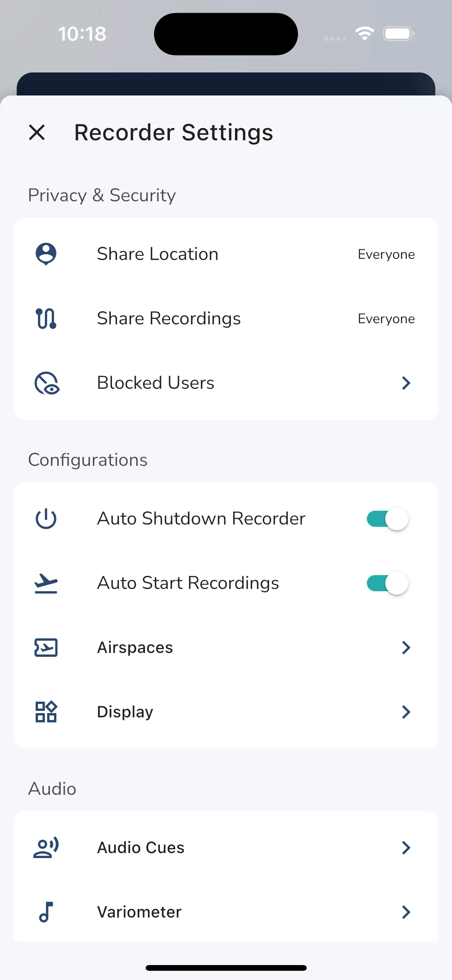Tap the Share Location person pin icon
This screenshot has height=980, width=452.
tap(46, 254)
